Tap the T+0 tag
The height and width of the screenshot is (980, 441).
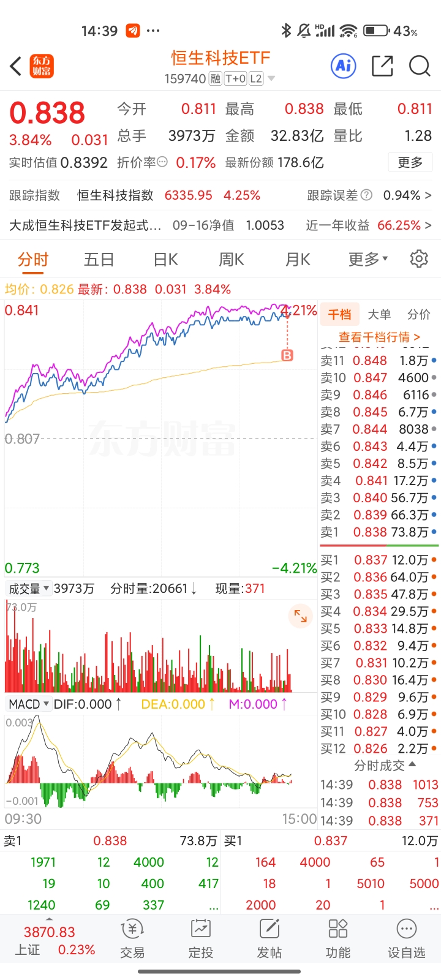point(235,78)
